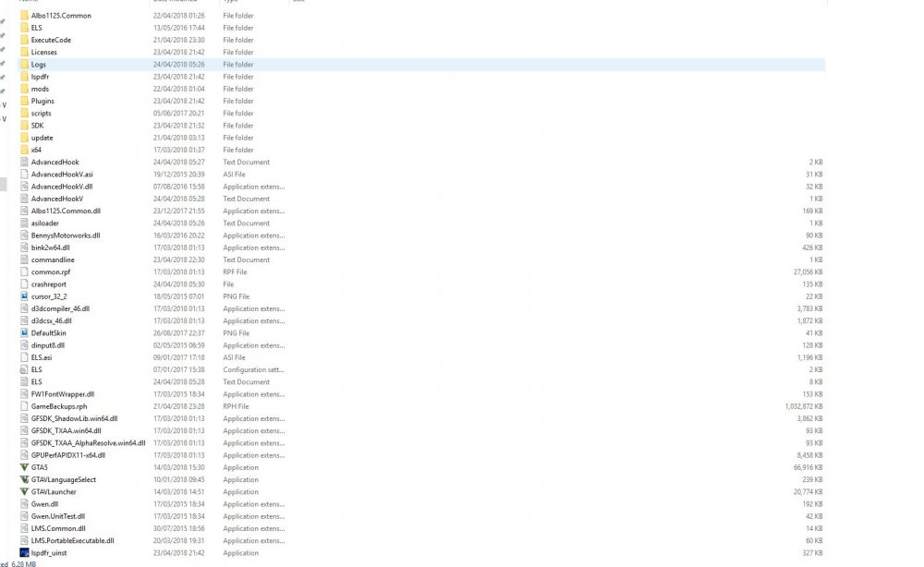The width and height of the screenshot is (924, 567).
Task: Click the ELS text document dated 24/04/2018
Action: pyautogui.click(x=37, y=382)
